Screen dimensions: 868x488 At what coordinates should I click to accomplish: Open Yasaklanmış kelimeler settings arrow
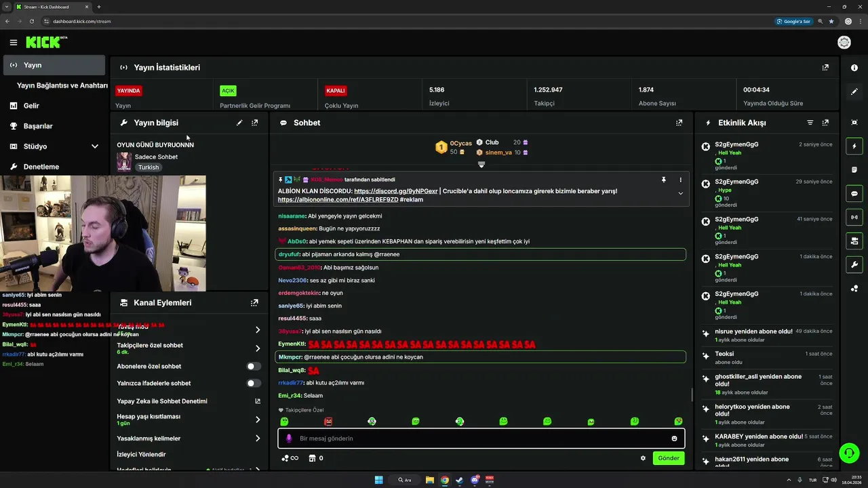pyautogui.click(x=258, y=439)
